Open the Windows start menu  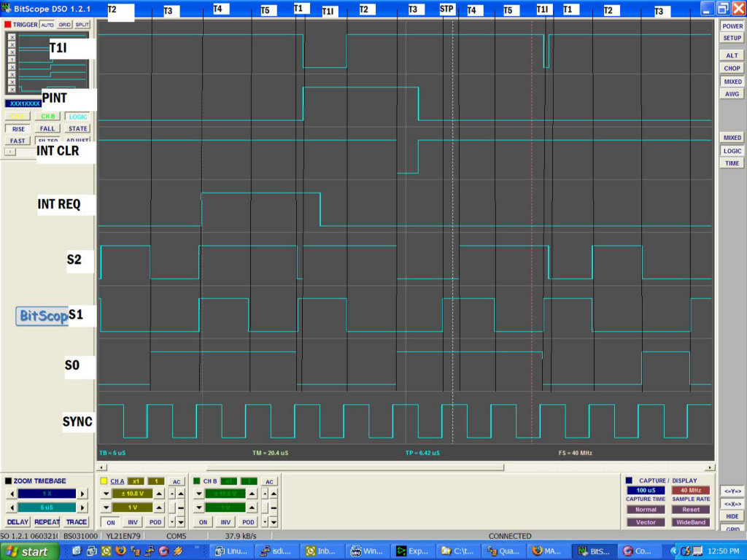tap(29, 551)
